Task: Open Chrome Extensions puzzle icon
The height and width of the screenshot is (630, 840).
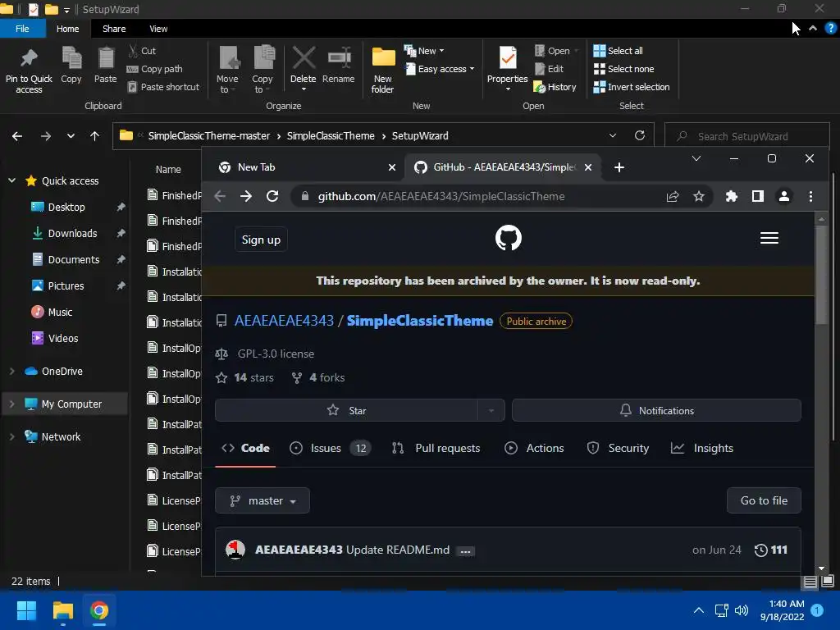Action: [x=731, y=196]
